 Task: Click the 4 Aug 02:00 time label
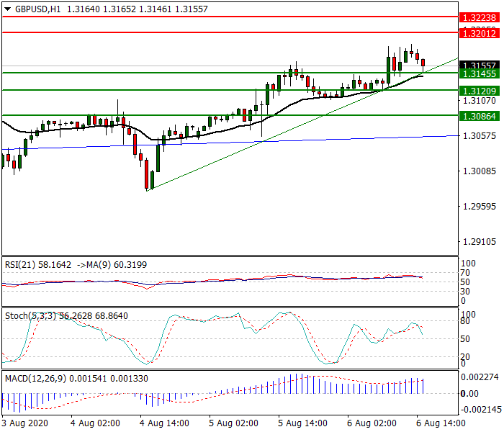click(95, 423)
